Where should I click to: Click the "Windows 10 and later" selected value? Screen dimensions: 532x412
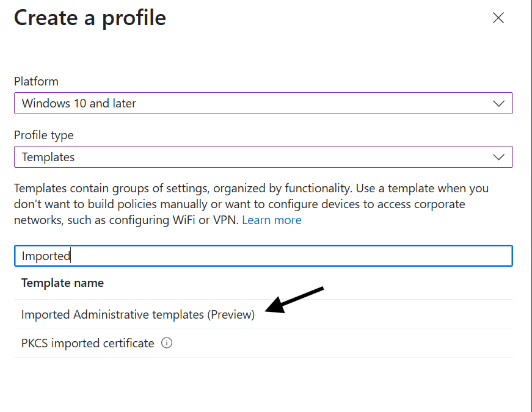[x=79, y=103]
